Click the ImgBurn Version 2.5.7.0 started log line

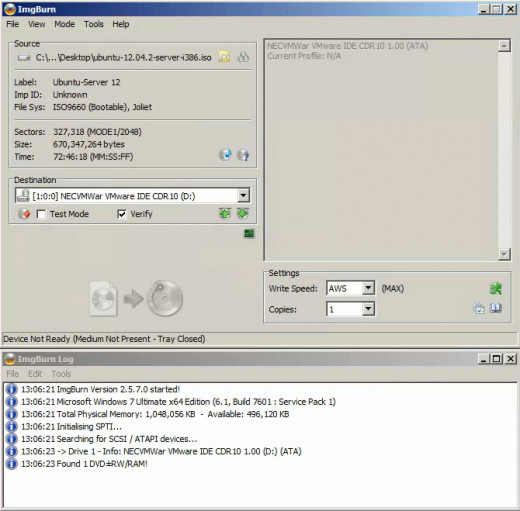tap(101, 389)
